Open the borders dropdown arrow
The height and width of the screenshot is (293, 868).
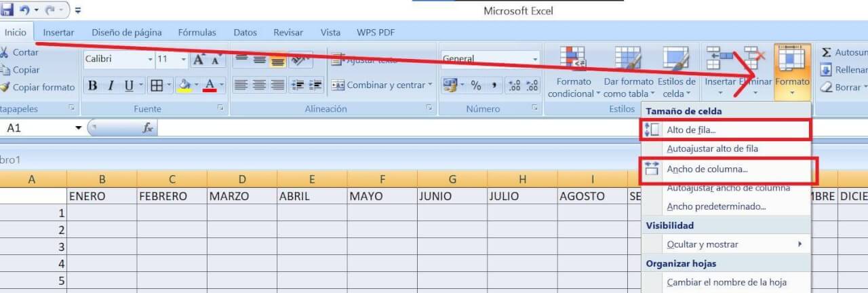click(x=168, y=85)
